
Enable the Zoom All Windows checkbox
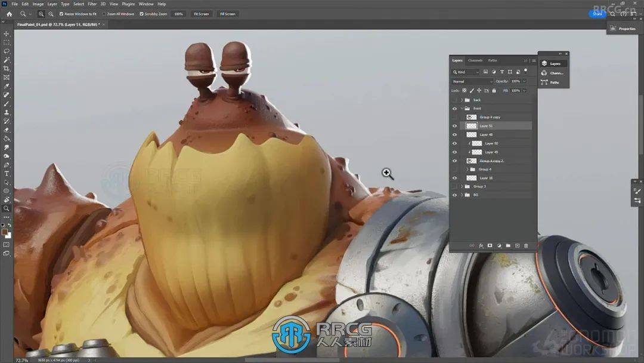click(104, 14)
